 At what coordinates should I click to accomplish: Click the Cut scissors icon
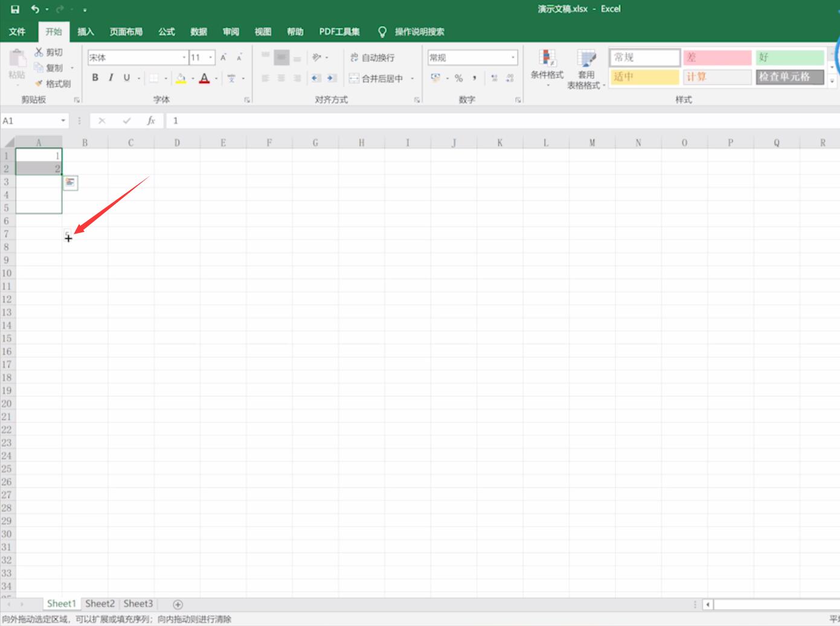(x=39, y=53)
